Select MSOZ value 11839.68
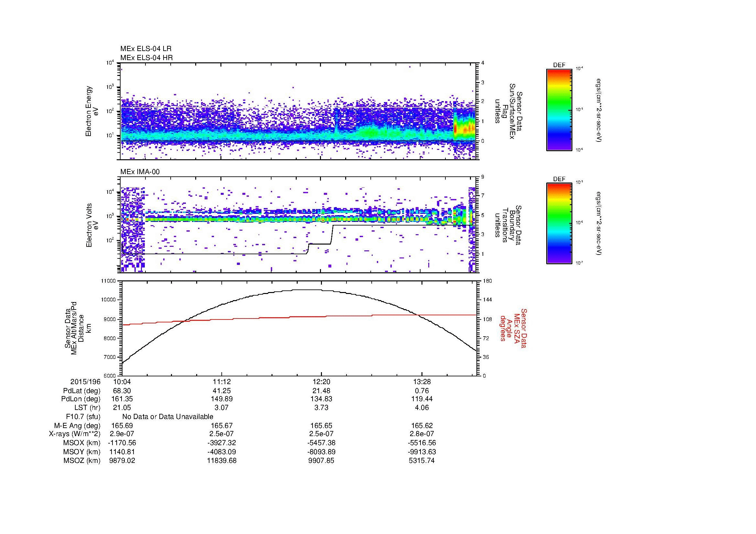 (222, 461)
